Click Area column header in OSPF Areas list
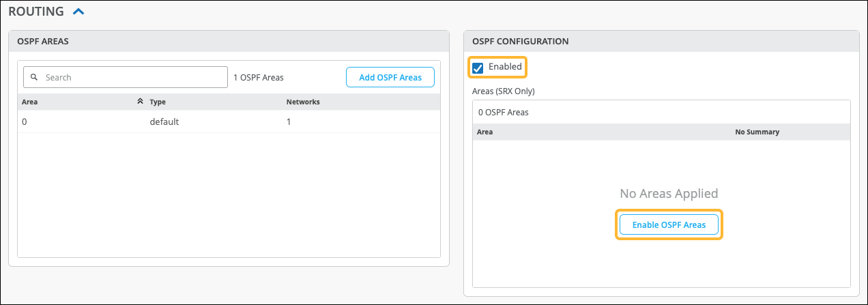Viewport: 868px width, 305px height. coord(29,102)
